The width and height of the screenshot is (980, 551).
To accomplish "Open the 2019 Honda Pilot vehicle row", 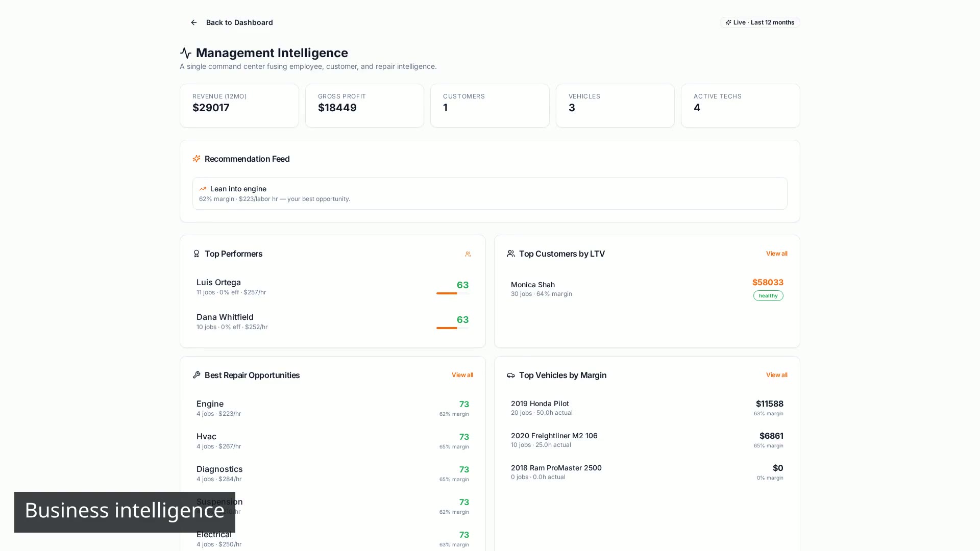I will 647,408.
